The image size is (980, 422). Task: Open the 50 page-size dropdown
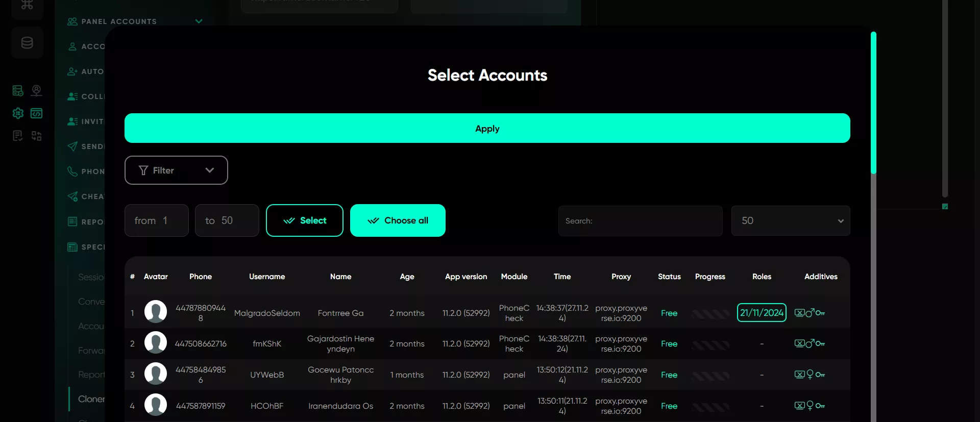(x=791, y=220)
